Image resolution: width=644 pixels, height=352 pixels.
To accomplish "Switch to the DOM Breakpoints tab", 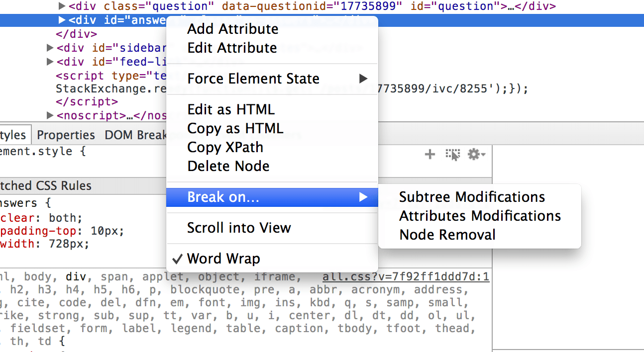I will (135, 135).
